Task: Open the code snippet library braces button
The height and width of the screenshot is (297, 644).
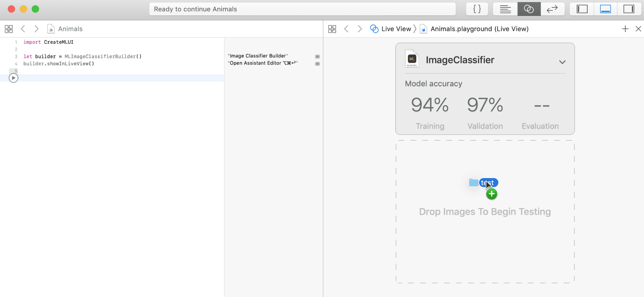Action: coord(477,9)
